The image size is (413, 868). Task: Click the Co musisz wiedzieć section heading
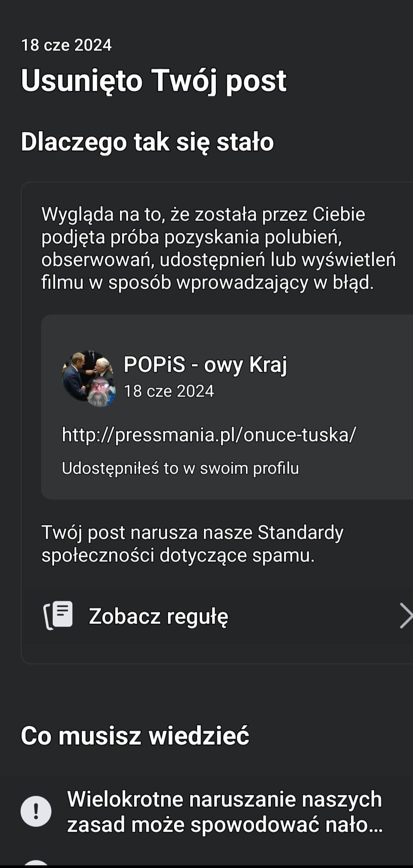(135, 736)
